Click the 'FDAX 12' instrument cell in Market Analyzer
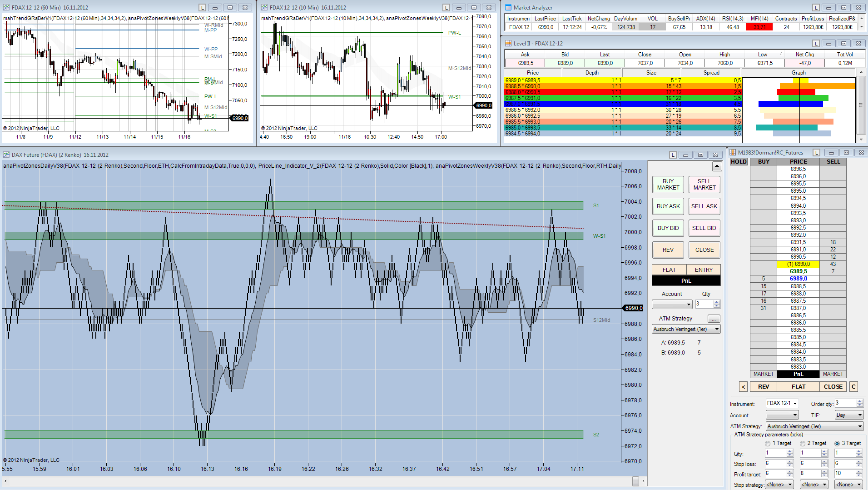The image size is (868, 490). [519, 27]
